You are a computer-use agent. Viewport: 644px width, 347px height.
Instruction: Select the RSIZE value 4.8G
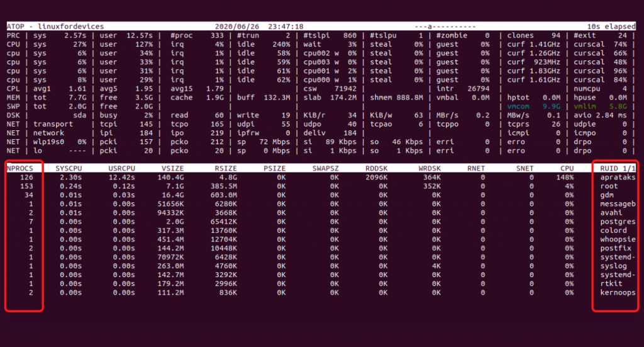pyautogui.click(x=228, y=178)
